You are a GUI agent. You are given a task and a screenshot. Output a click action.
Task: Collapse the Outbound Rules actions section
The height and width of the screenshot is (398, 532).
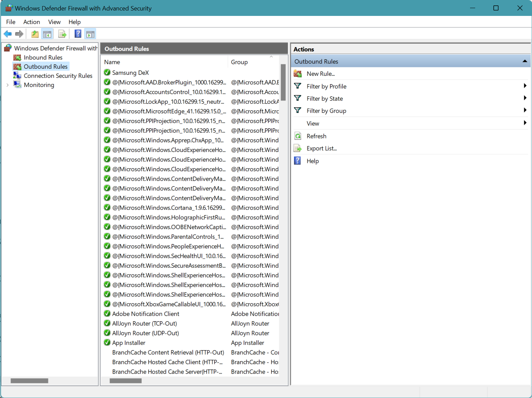point(525,61)
